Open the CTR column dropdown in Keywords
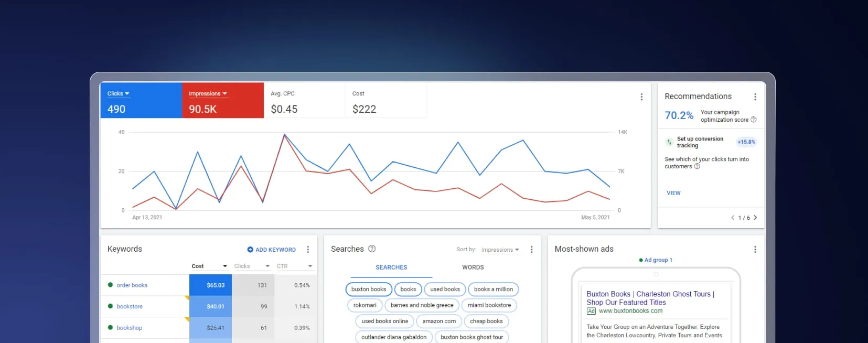Screen dimensions: 868x343 click(294, 266)
